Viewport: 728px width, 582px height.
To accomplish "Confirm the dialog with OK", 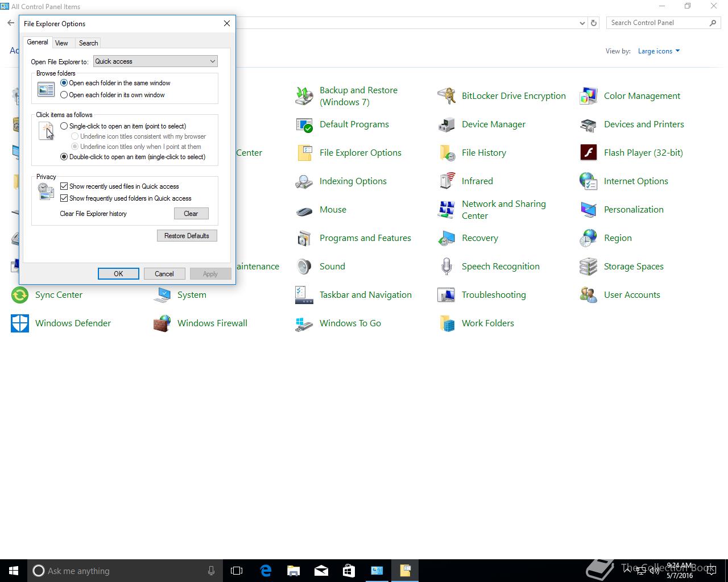I will tap(118, 274).
